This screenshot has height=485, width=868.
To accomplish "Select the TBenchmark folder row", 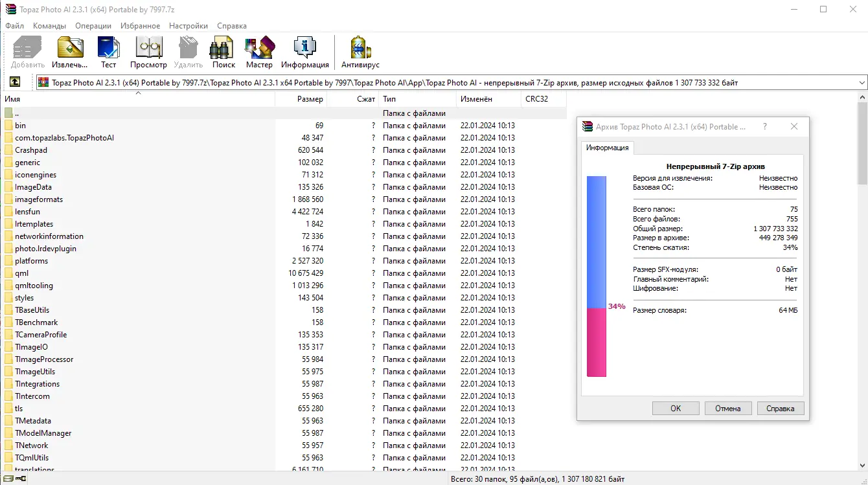I will pyautogui.click(x=283, y=322).
